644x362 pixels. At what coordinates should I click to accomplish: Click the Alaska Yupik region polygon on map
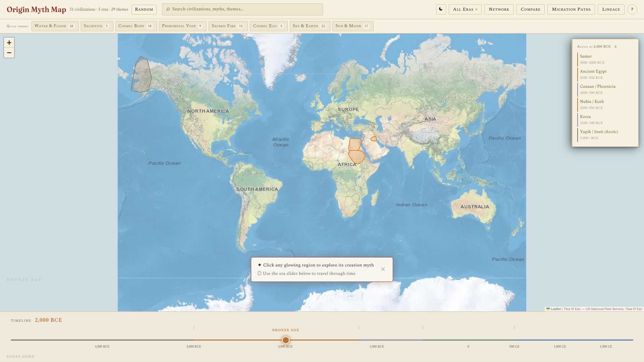tap(141, 75)
